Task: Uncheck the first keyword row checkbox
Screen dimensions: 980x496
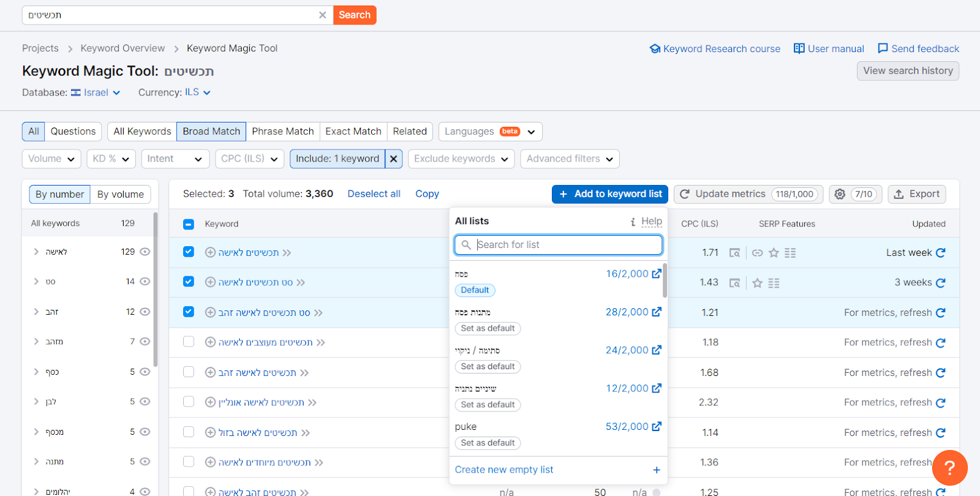Action: (x=189, y=252)
